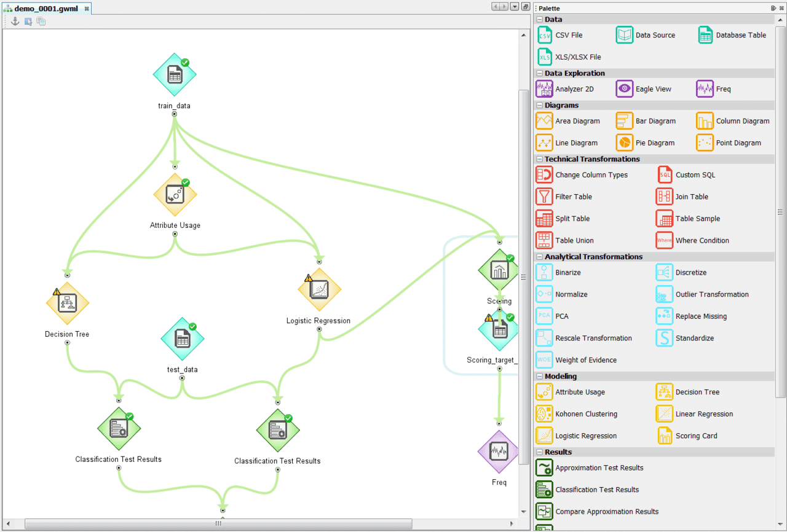Select the train_data node on the canvas
This screenshot has width=787, height=532.
point(175,75)
